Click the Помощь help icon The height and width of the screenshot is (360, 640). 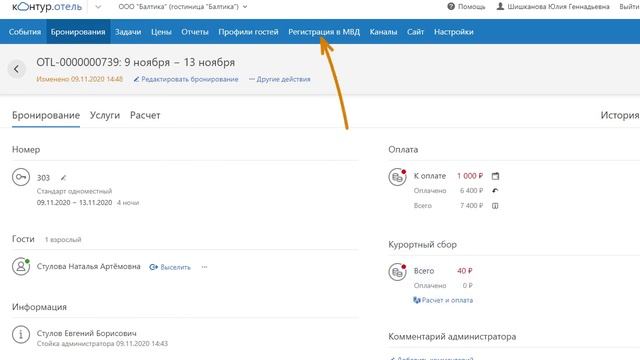coord(451,7)
